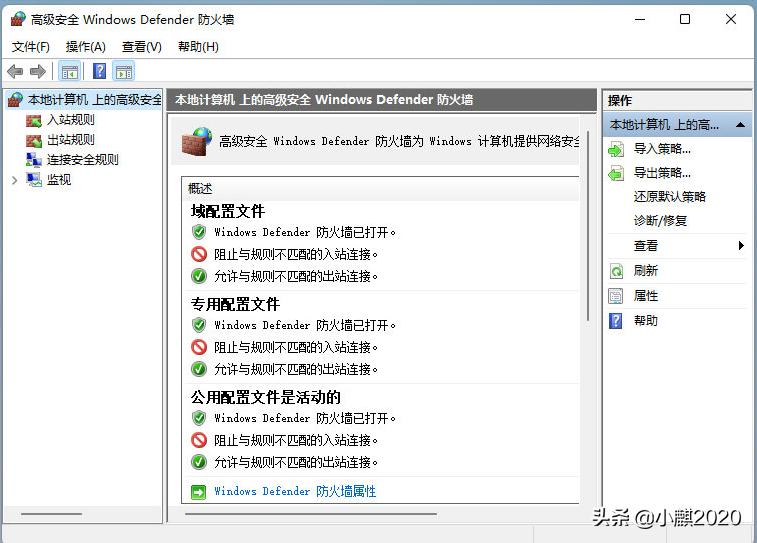This screenshot has height=543, width=757.
Task: Click the 入站规则 inbound rules icon
Action: tap(33, 120)
